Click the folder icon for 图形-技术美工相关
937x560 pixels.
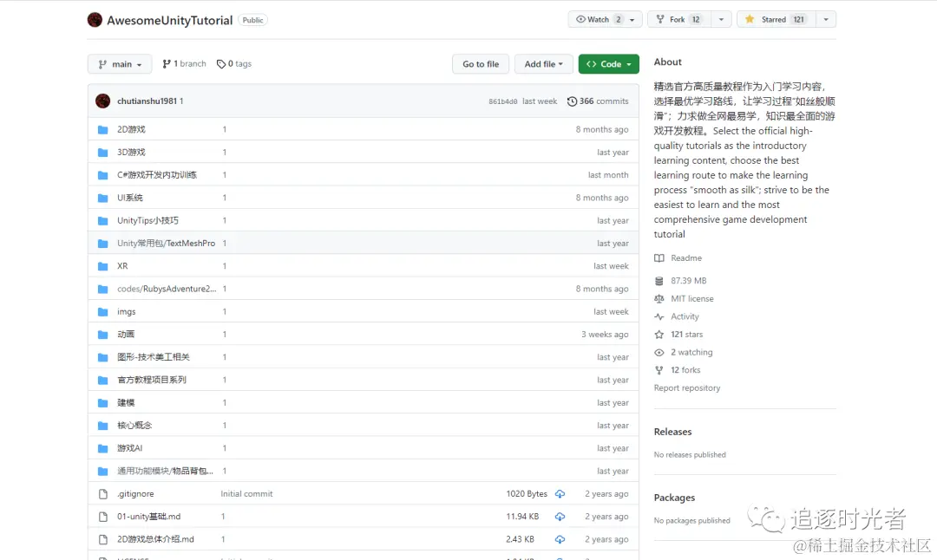[x=102, y=357]
